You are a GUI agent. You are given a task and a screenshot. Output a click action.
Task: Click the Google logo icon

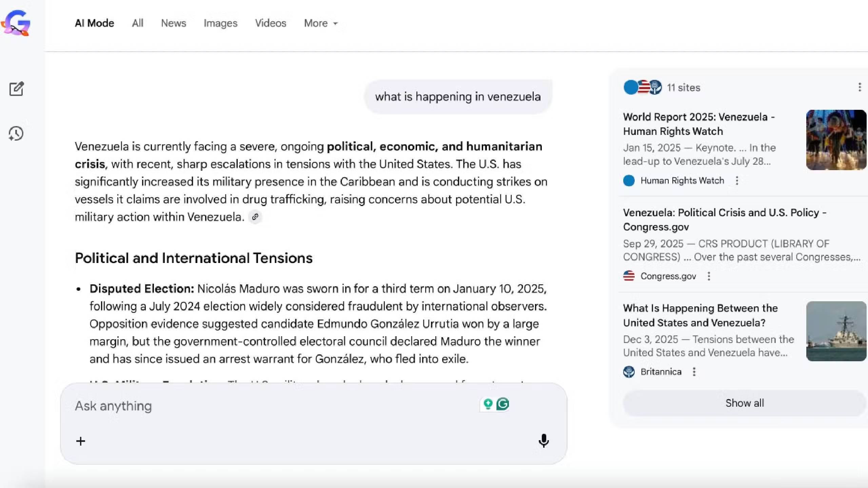tap(16, 23)
